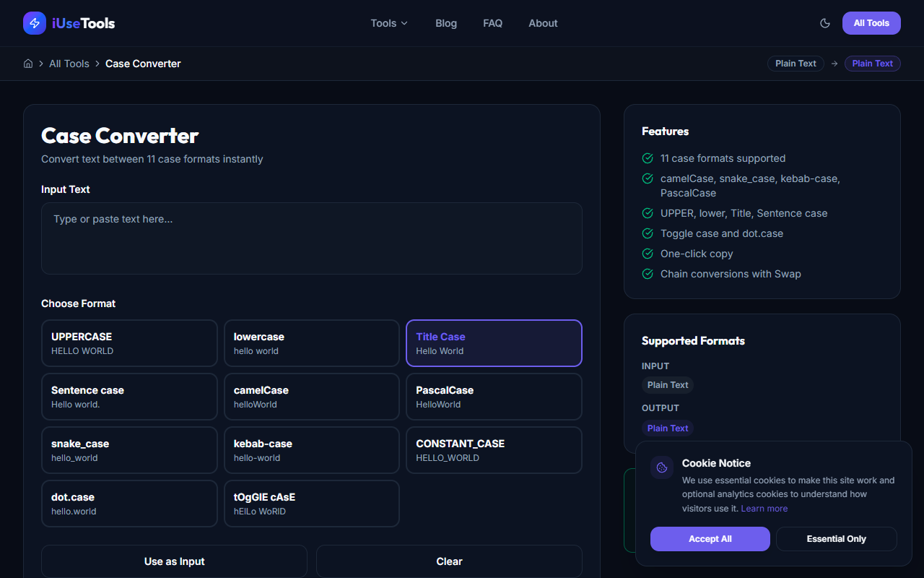Open the Blog page
This screenshot has height=578, width=924.
coord(445,23)
